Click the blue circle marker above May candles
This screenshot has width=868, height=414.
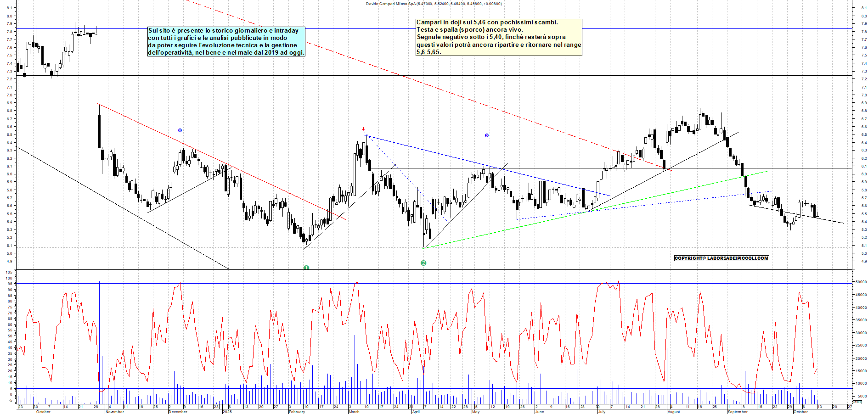point(487,135)
